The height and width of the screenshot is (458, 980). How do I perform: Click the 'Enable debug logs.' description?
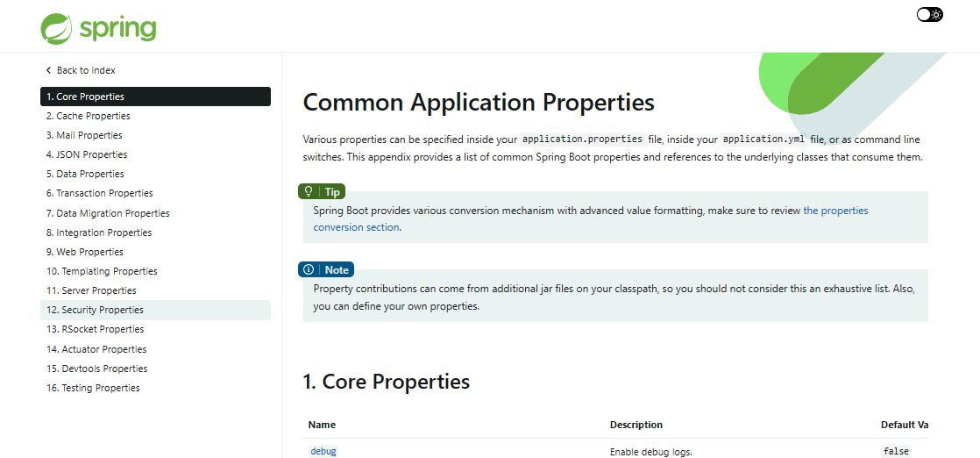point(651,452)
